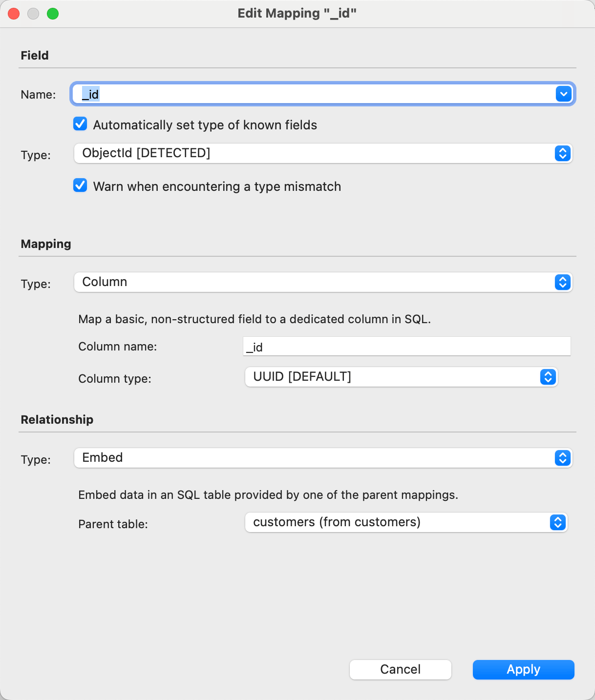The width and height of the screenshot is (595, 700).
Task: Disable Automatically set type of known fields
Action: coord(80,124)
